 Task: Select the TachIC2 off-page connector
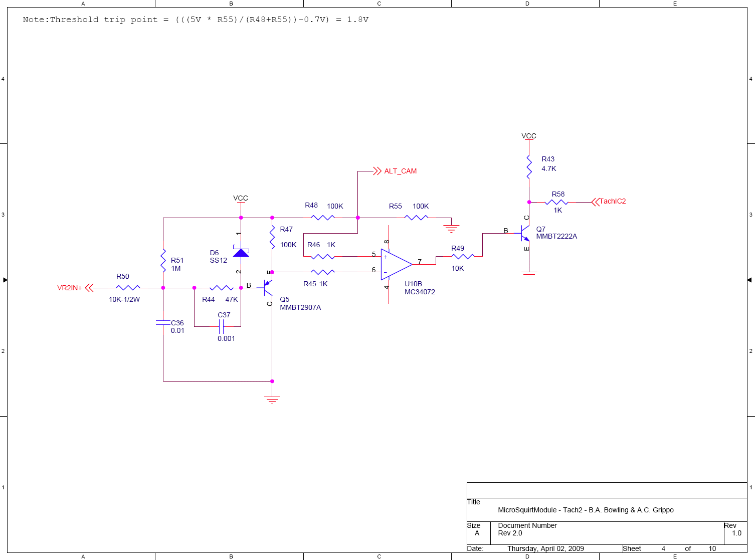[x=609, y=202]
